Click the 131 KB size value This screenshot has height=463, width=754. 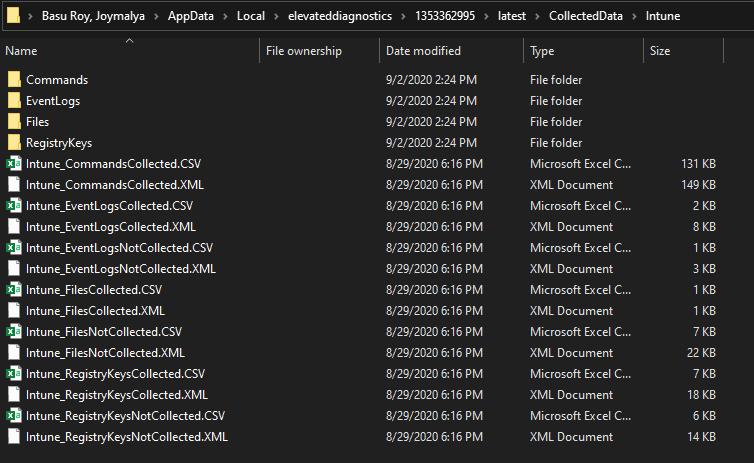click(x=698, y=164)
